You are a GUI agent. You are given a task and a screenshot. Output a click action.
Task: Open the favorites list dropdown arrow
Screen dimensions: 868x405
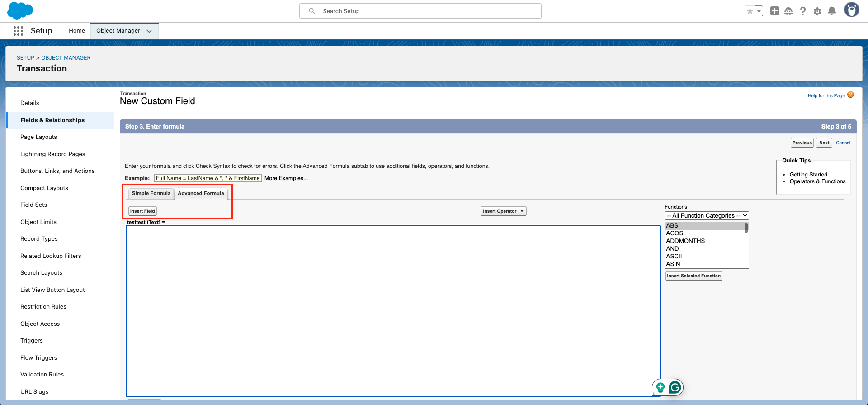pyautogui.click(x=759, y=11)
